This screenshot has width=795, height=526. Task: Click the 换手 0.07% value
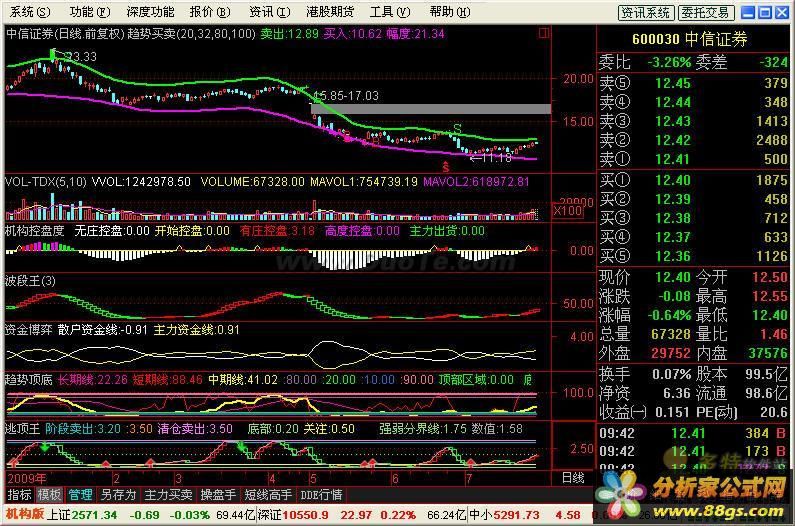(x=671, y=375)
